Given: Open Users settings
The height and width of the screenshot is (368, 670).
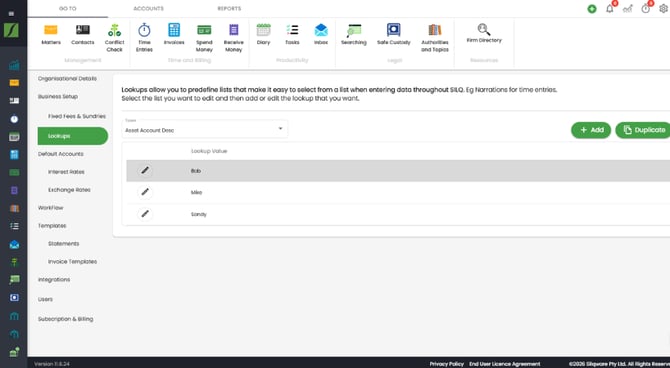Looking at the screenshot, I should tap(45, 299).
